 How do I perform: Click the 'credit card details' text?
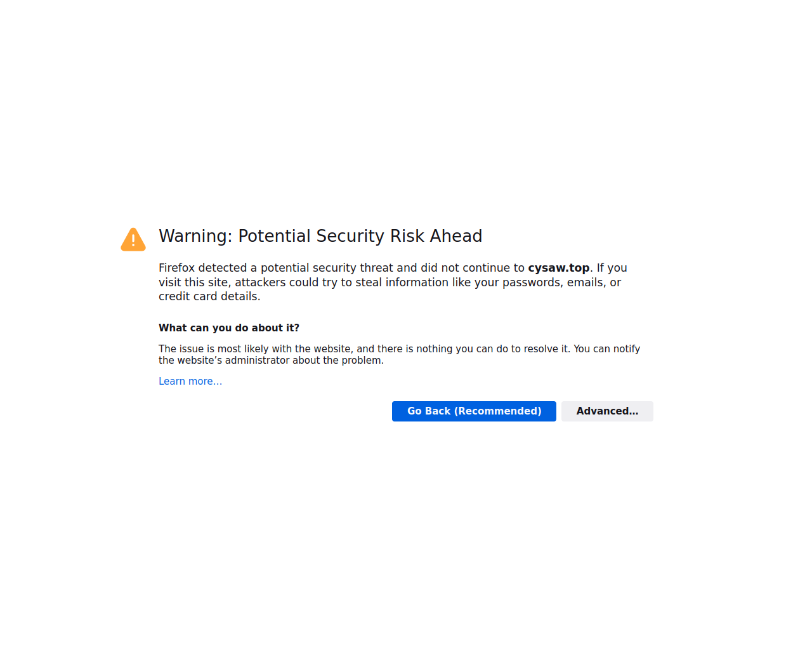click(x=209, y=296)
